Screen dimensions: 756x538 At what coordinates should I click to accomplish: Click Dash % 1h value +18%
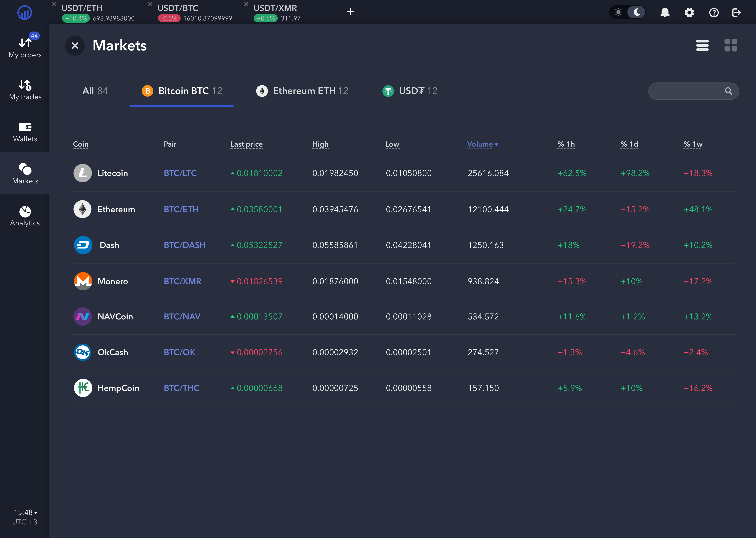(569, 245)
